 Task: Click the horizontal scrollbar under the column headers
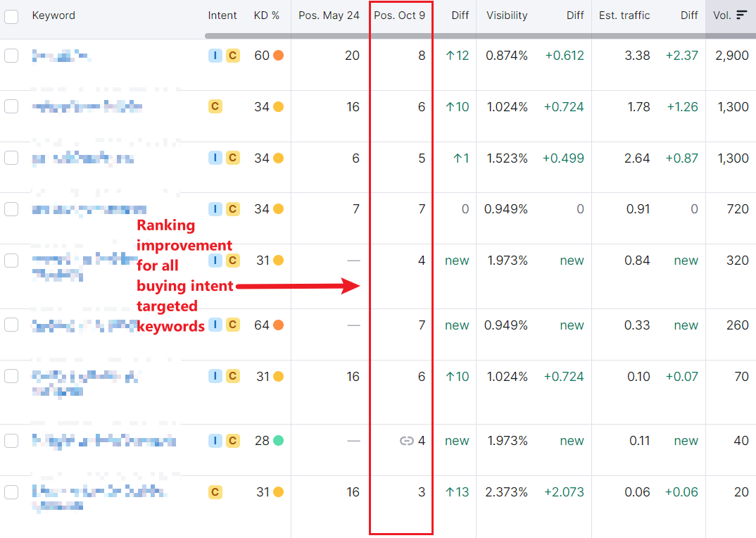(480, 36)
